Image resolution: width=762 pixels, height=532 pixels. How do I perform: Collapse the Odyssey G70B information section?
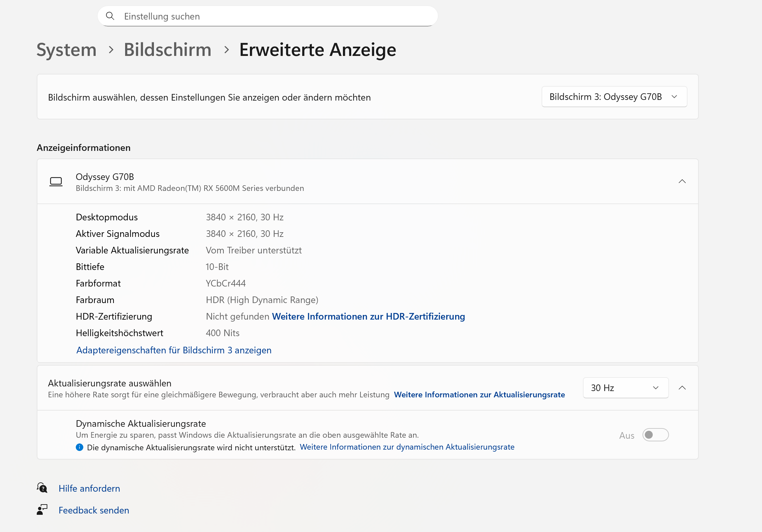tap(682, 181)
